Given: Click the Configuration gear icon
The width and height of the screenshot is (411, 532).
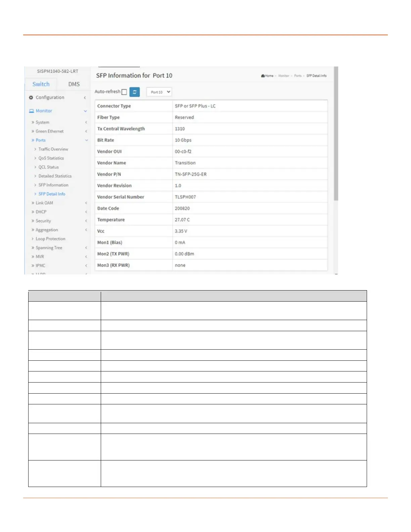Looking at the screenshot, I should click(31, 97).
